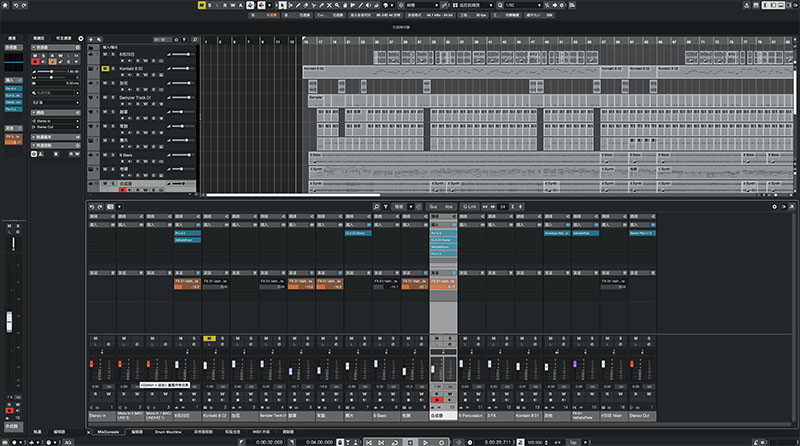Screen dimensions: 800x446
Task: Open the quantize preset dropdown showing 1/32
Action: (523, 5)
